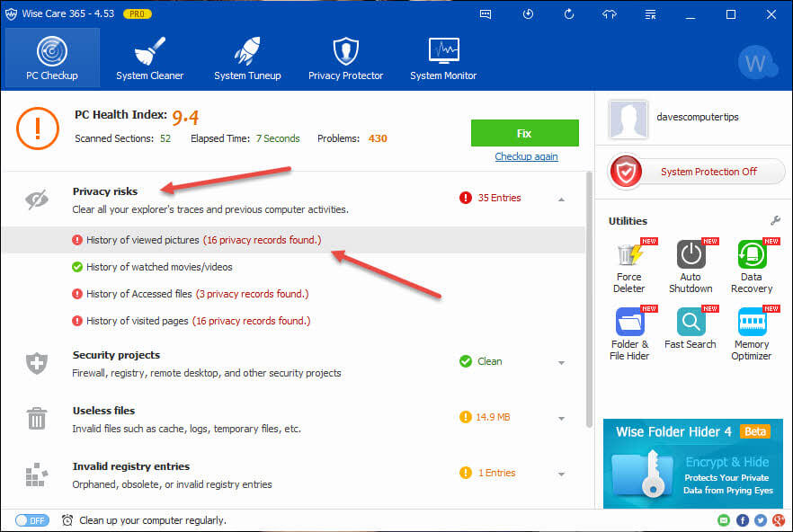Open the PC Checkup tab
793x532 pixels.
52,58
